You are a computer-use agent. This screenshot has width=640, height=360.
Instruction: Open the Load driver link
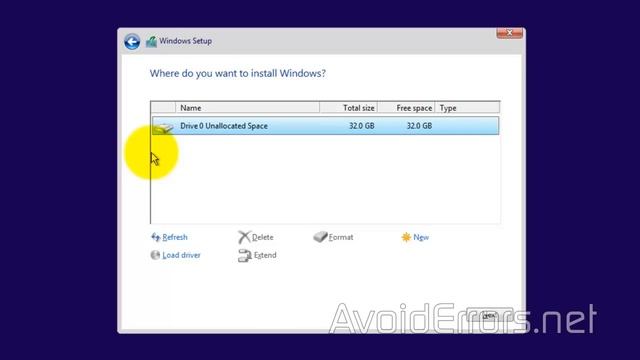click(x=181, y=255)
